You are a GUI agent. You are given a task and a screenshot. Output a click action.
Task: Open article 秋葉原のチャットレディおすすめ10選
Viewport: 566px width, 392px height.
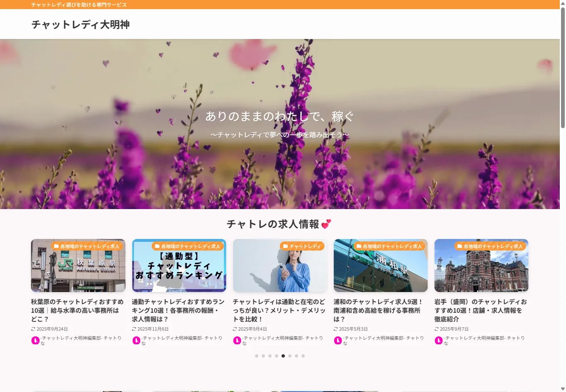[77, 310]
